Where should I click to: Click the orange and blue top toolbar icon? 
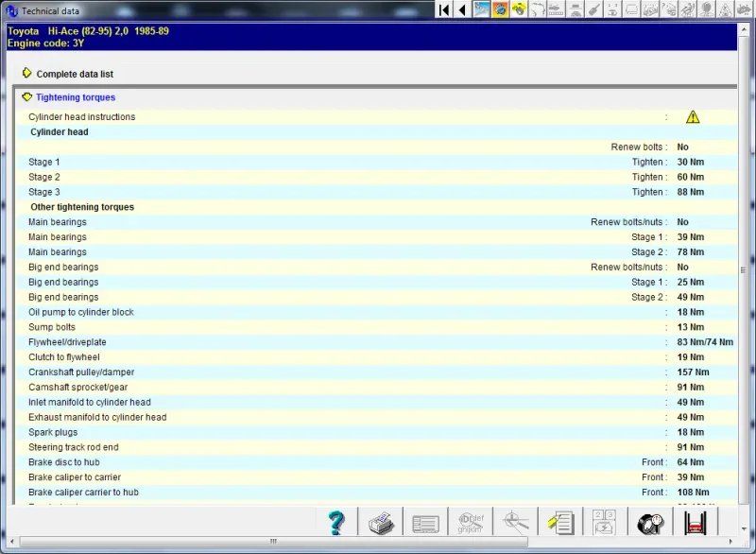500,9
